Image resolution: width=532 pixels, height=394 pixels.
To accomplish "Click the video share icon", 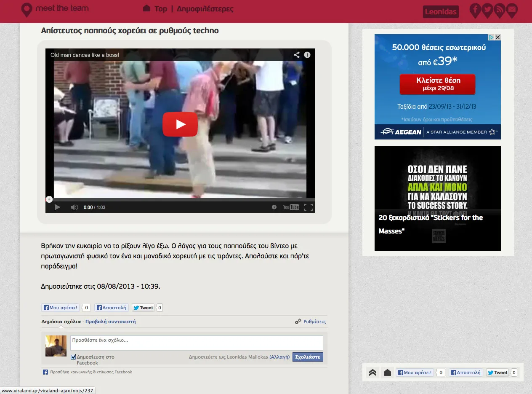I will pos(297,55).
